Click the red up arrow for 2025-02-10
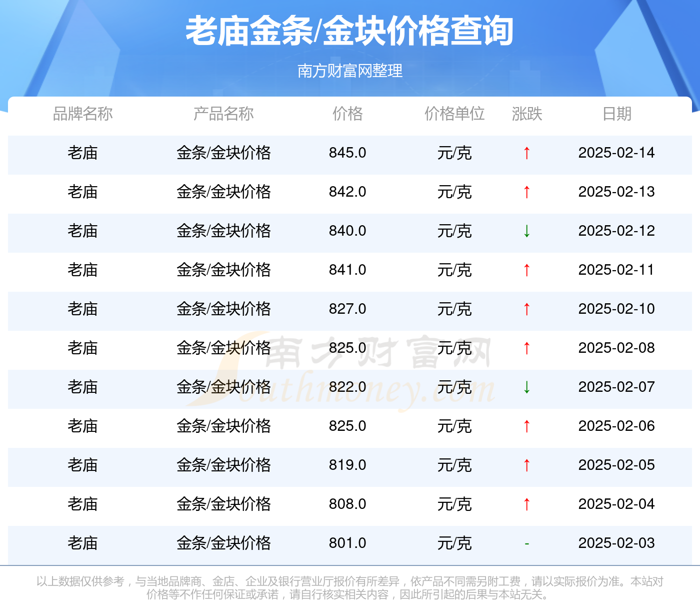 (x=526, y=309)
